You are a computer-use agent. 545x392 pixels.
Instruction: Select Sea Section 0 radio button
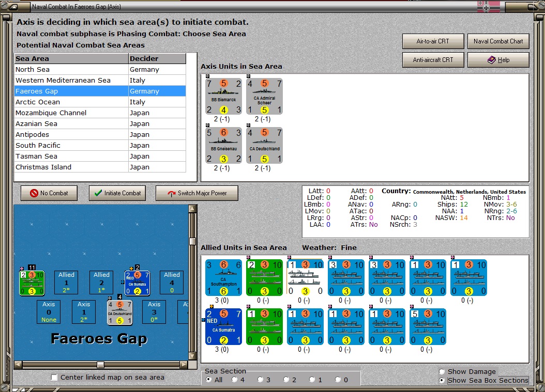coord(338,380)
